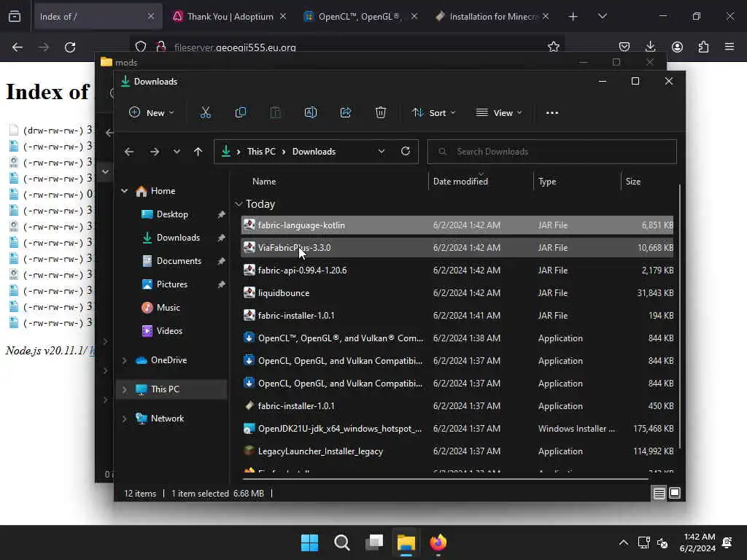Open Firefox account icon
Screen dimensions: 747x560
[677, 47]
